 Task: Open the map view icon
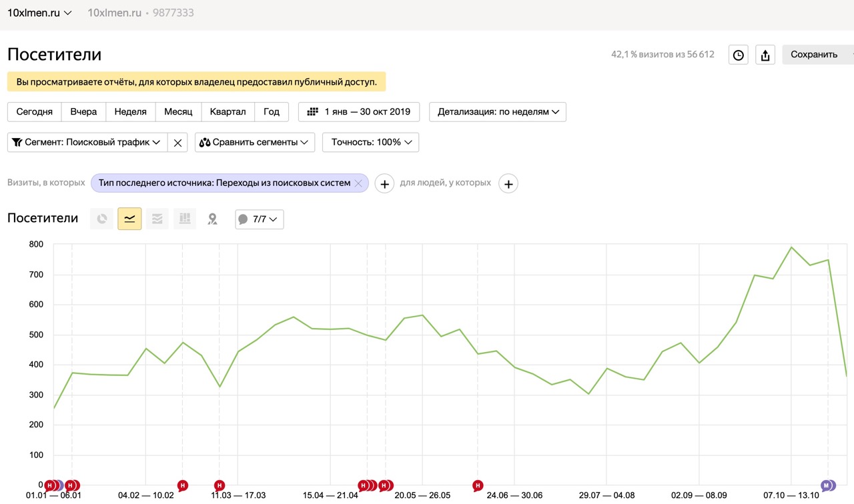tap(212, 219)
